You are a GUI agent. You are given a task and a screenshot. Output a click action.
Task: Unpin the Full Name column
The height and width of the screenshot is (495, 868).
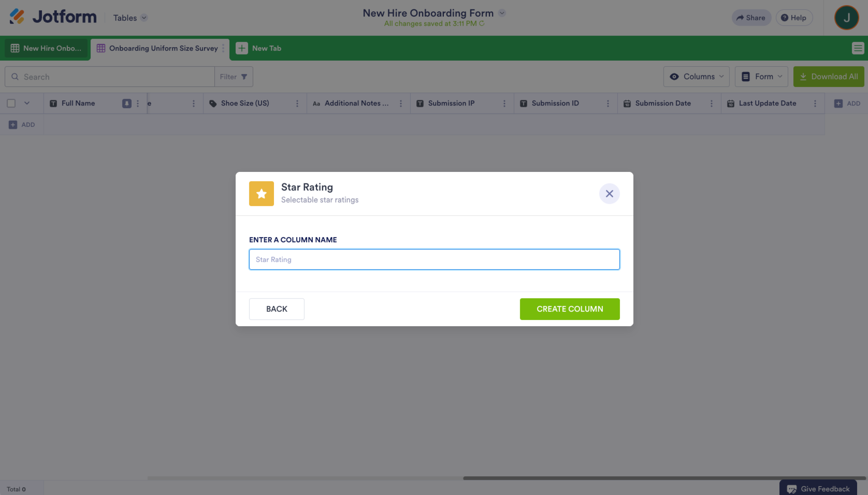pos(126,103)
